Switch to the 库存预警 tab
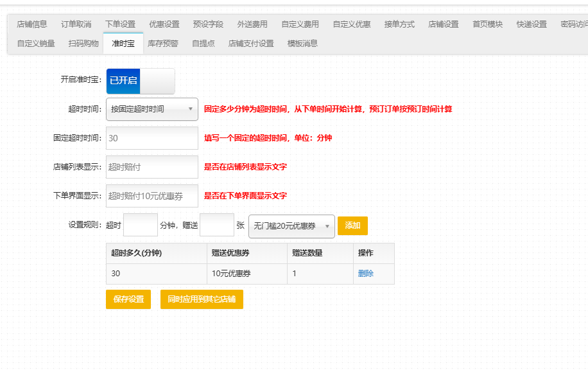 point(163,44)
